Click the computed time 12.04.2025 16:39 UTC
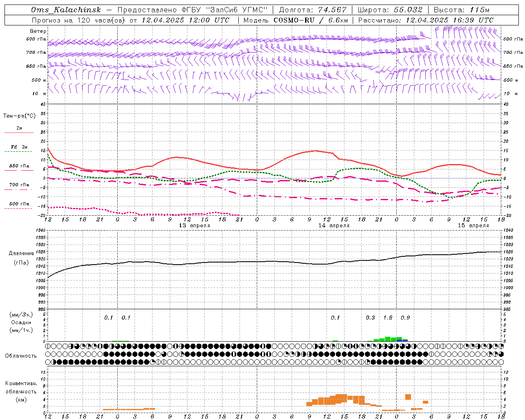The width and height of the screenshot is (525, 420). click(450, 20)
